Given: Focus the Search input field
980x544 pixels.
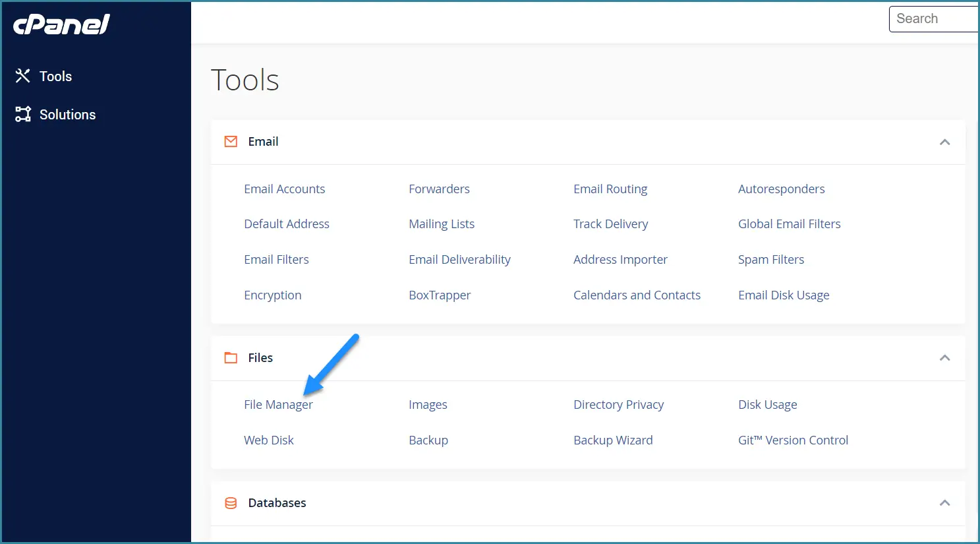Looking at the screenshot, I should (933, 19).
